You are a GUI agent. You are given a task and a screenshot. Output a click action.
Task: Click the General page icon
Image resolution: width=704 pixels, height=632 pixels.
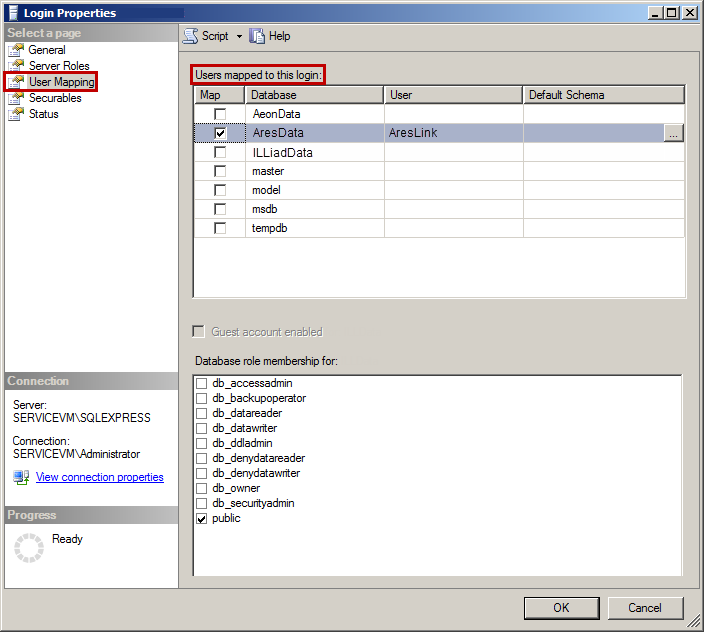(x=16, y=50)
